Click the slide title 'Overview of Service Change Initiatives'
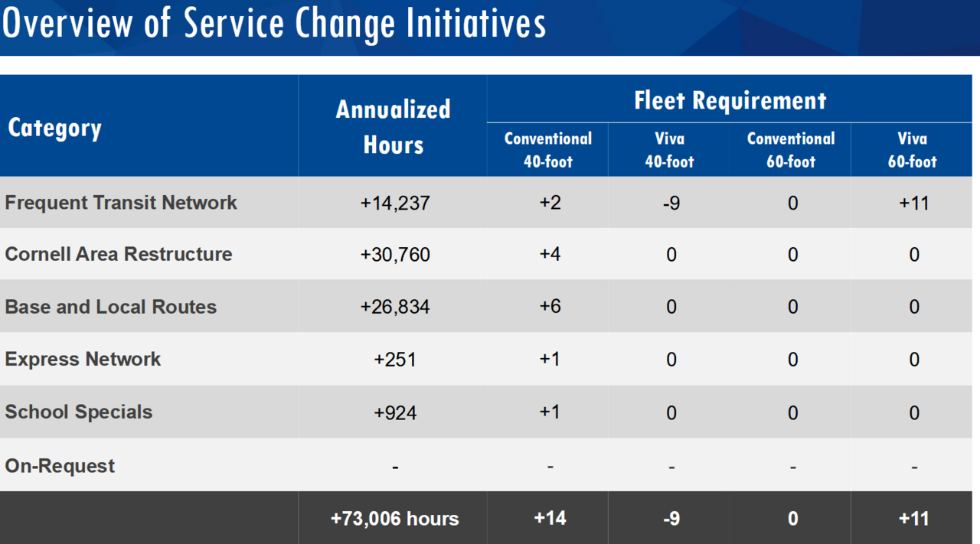The width and height of the screenshot is (980, 544). 274,24
